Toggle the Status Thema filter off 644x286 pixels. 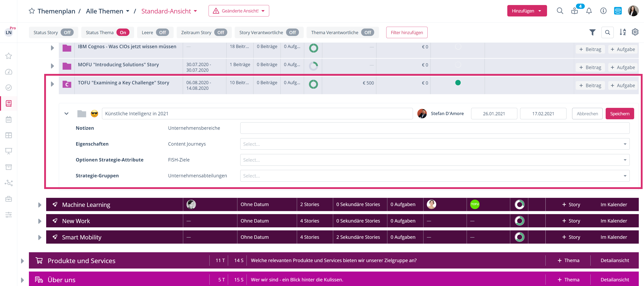coord(123,33)
